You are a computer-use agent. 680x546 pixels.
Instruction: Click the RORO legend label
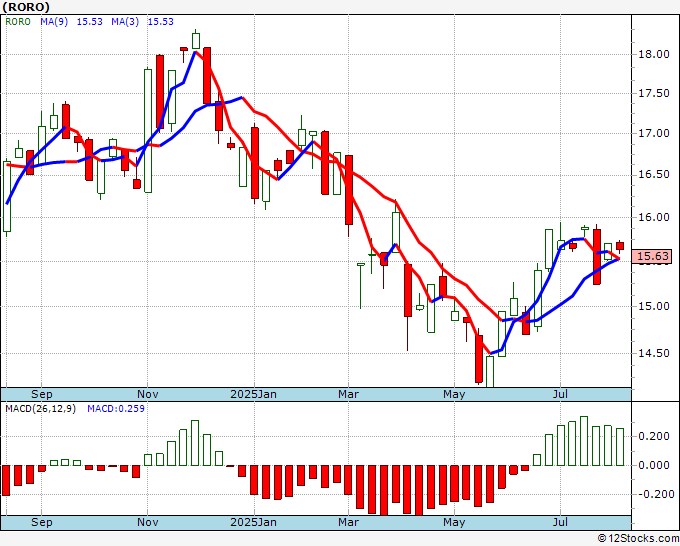point(18,22)
